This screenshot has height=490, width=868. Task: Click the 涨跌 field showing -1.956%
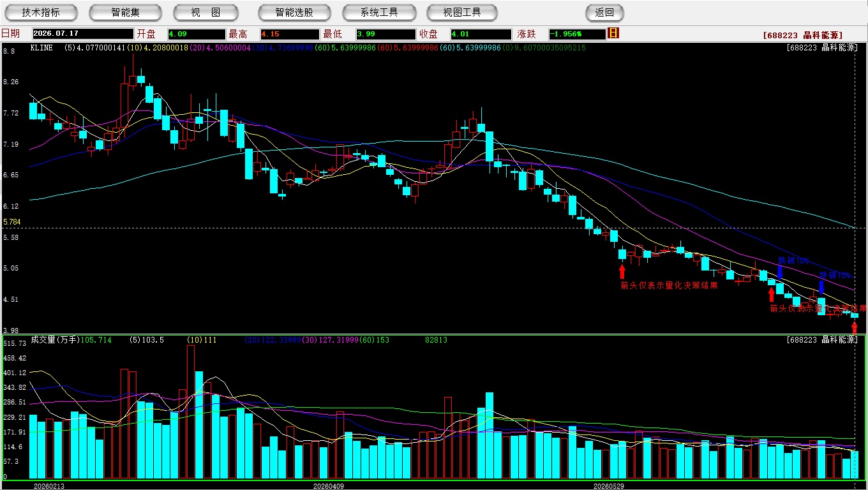577,34
